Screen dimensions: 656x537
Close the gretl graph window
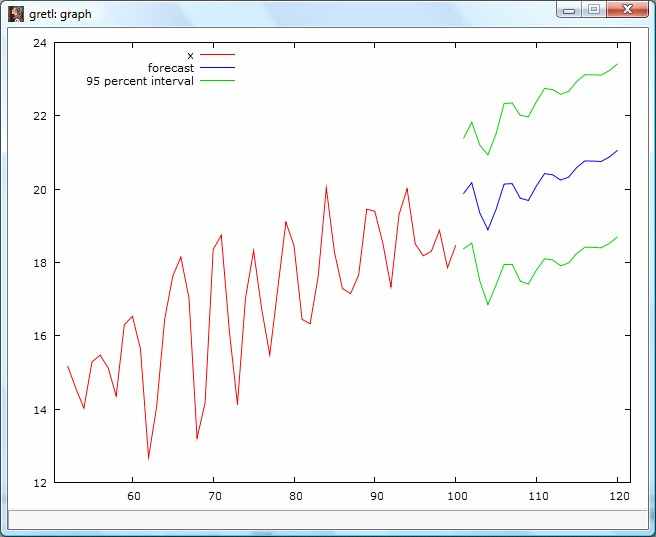coord(627,10)
